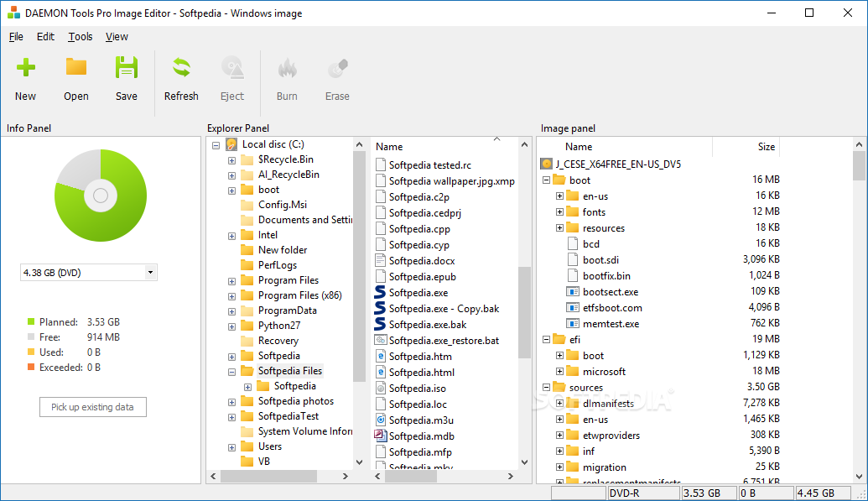Click the Burn flame icon
Viewport: 868px width, 501px height.
[x=288, y=68]
